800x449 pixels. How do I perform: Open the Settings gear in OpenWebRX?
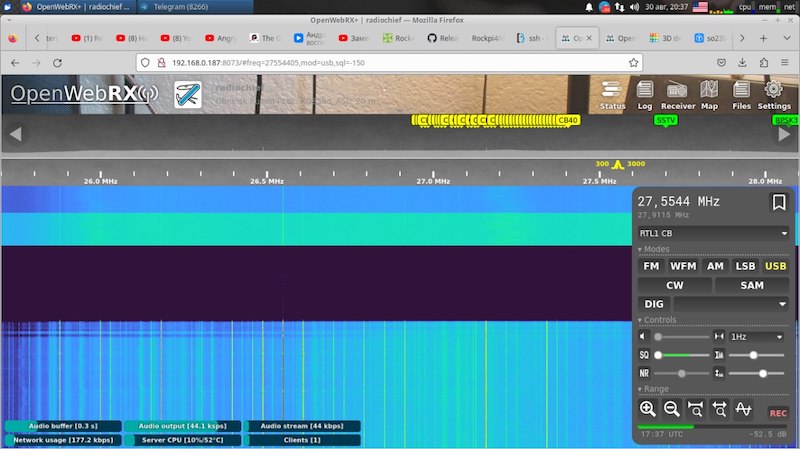click(773, 93)
